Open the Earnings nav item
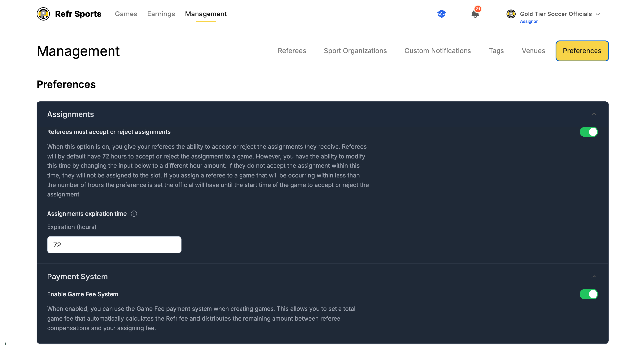This screenshot has width=644, height=350. point(161,14)
